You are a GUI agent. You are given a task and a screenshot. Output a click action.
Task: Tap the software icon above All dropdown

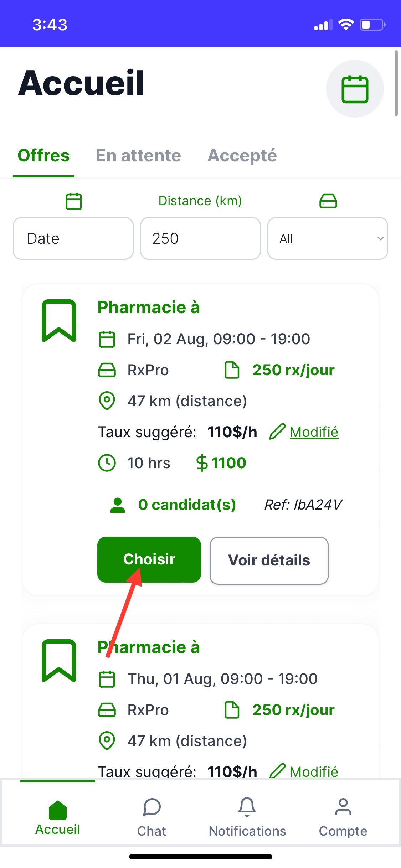[328, 201]
